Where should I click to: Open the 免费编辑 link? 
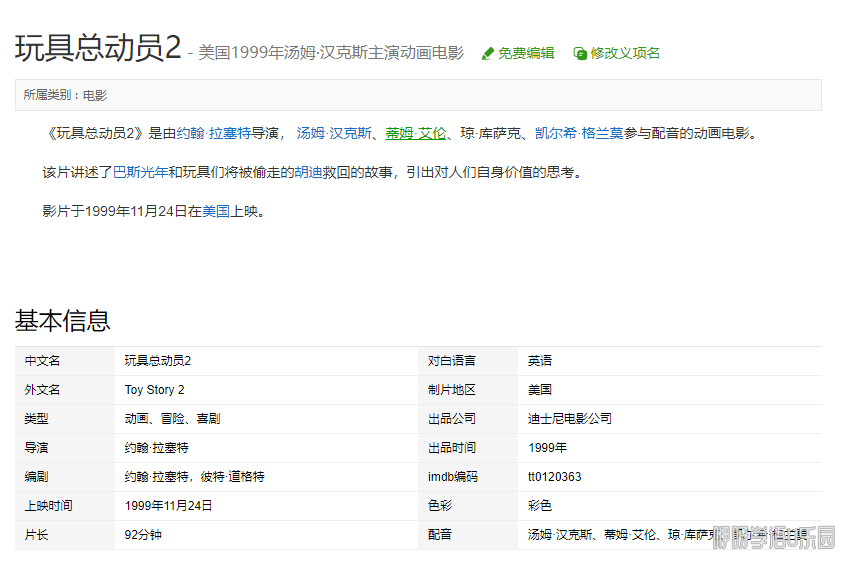point(526,53)
